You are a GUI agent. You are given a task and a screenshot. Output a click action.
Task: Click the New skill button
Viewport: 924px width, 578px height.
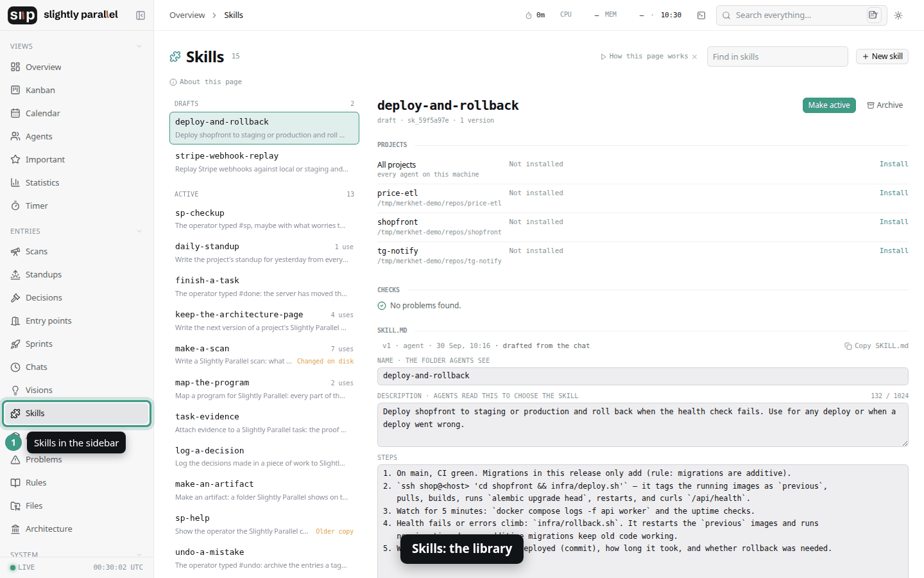click(882, 57)
